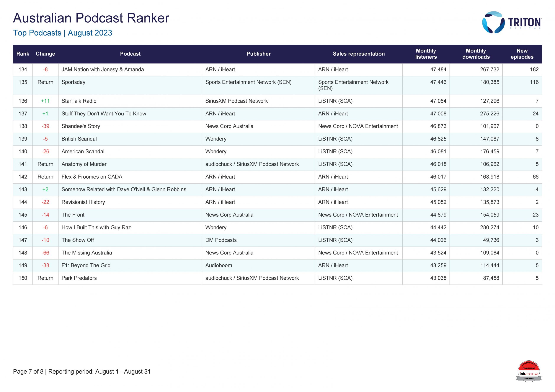Click the -66 change for The Missing Australia
This screenshot has height=392, width=555.
coord(46,253)
